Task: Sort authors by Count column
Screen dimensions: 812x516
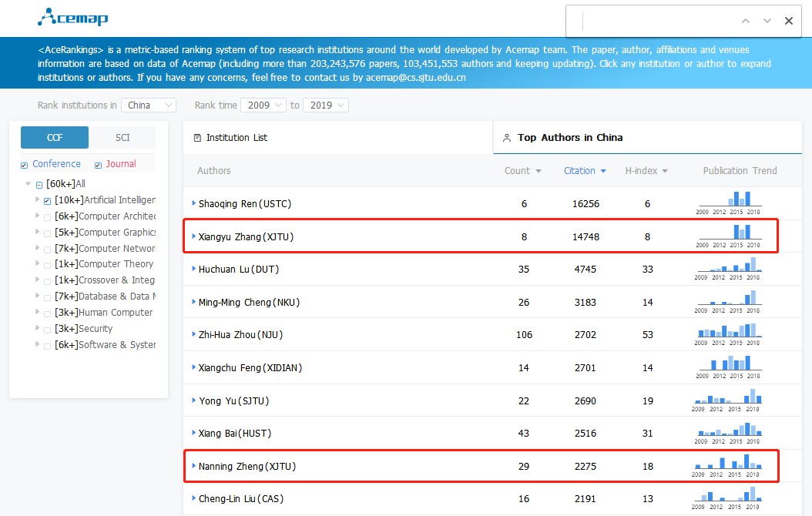Action: click(x=522, y=171)
